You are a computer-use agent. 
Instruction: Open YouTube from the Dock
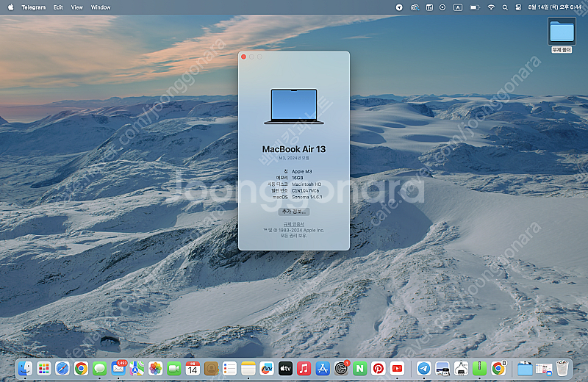tap(397, 369)
